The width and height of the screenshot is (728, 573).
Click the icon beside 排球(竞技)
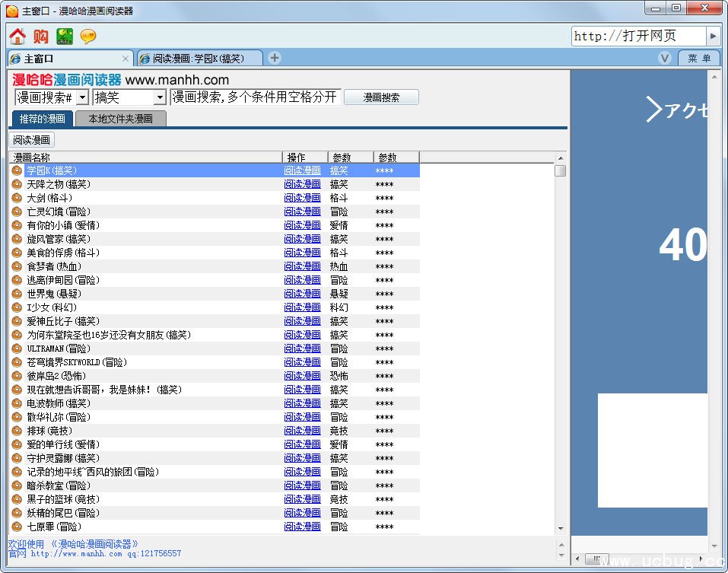[x=17, y=431]
